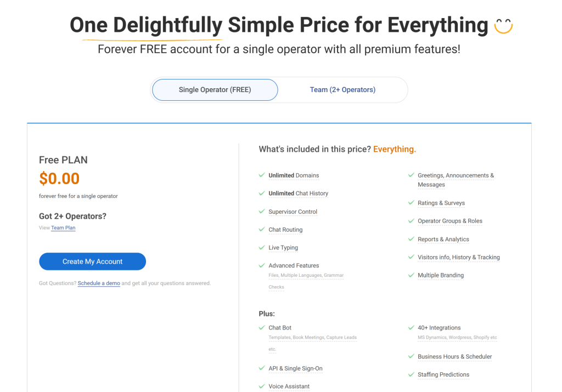
Task: Click the checkmark next to 40+ Integrations
Action: [x=411, y=327]
